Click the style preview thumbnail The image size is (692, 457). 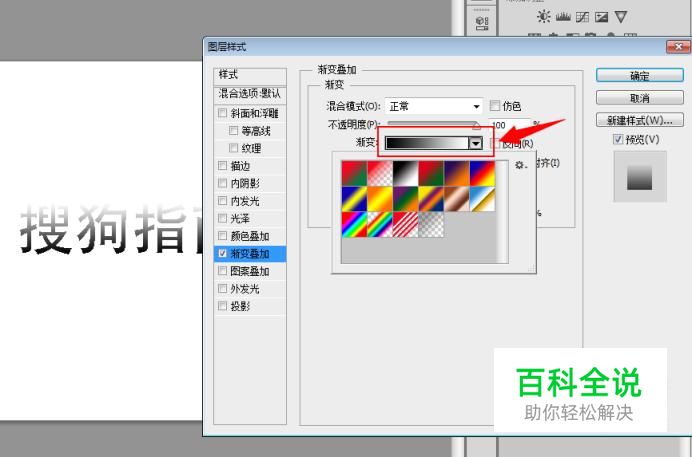point(639,176)
